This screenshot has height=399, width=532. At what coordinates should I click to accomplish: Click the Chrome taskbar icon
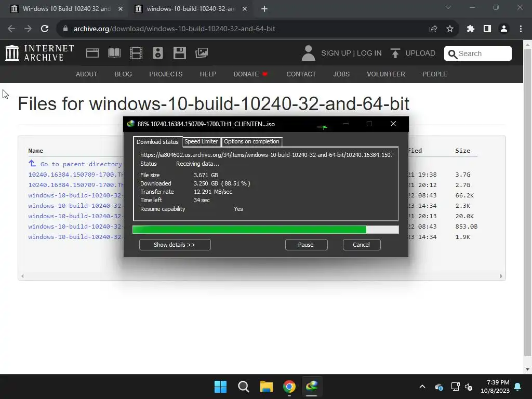coord(289,387)
